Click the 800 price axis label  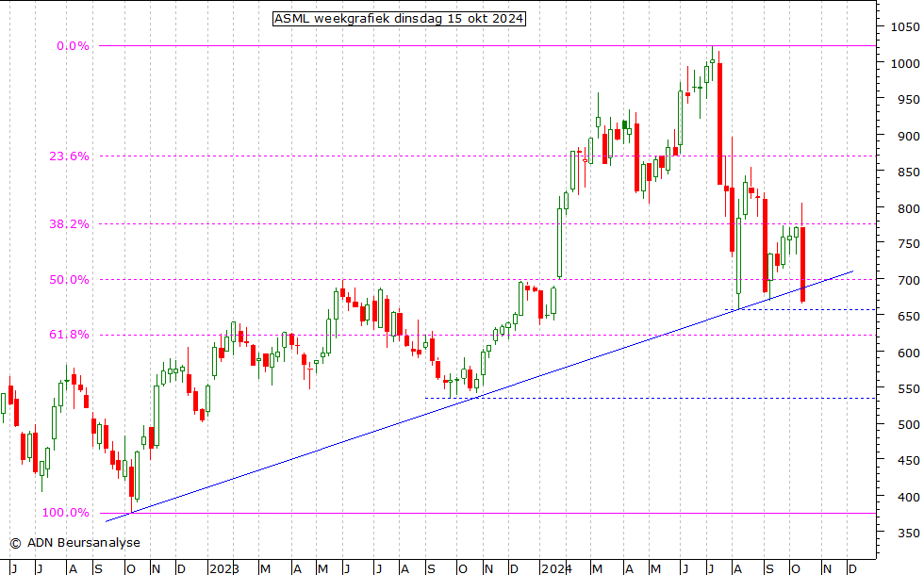[x=908, y=208]
